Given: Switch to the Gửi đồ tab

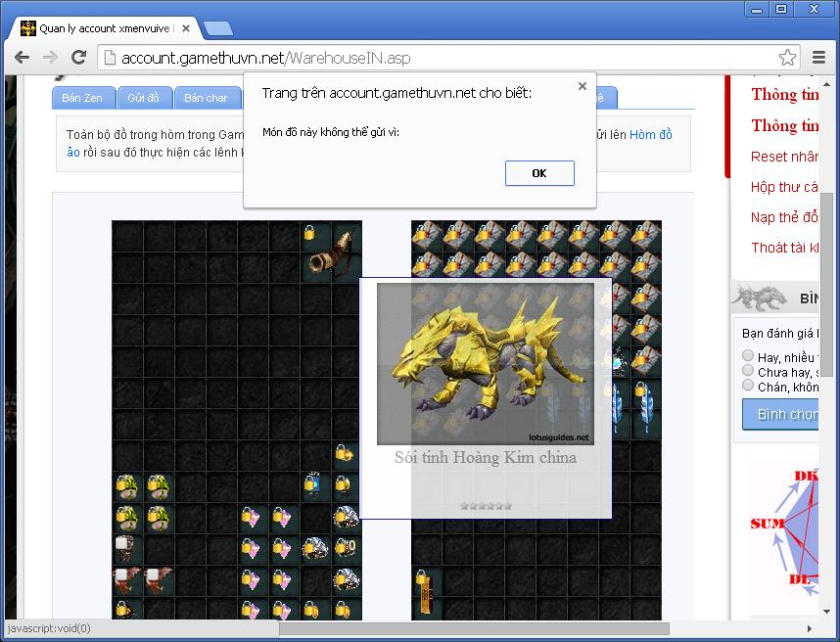Looking at the screenshot, I should click(x=144, y=98).
